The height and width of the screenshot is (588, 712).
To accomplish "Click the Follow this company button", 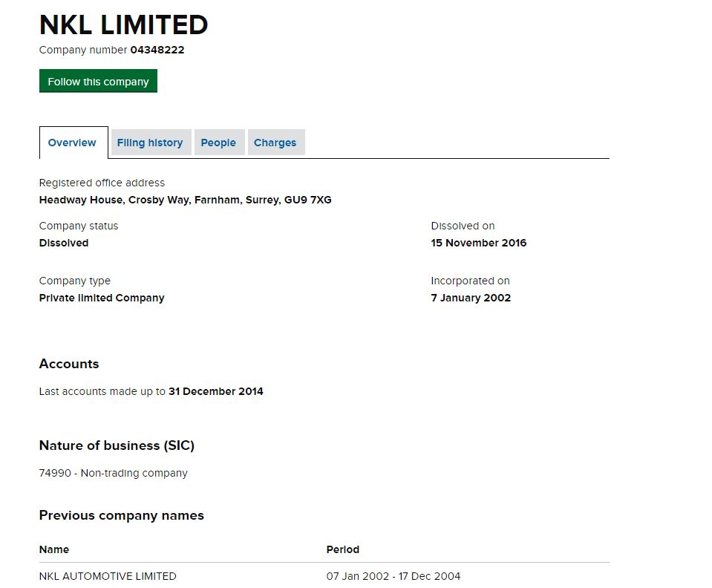I will pyautogui.click(x=98, y=82).
